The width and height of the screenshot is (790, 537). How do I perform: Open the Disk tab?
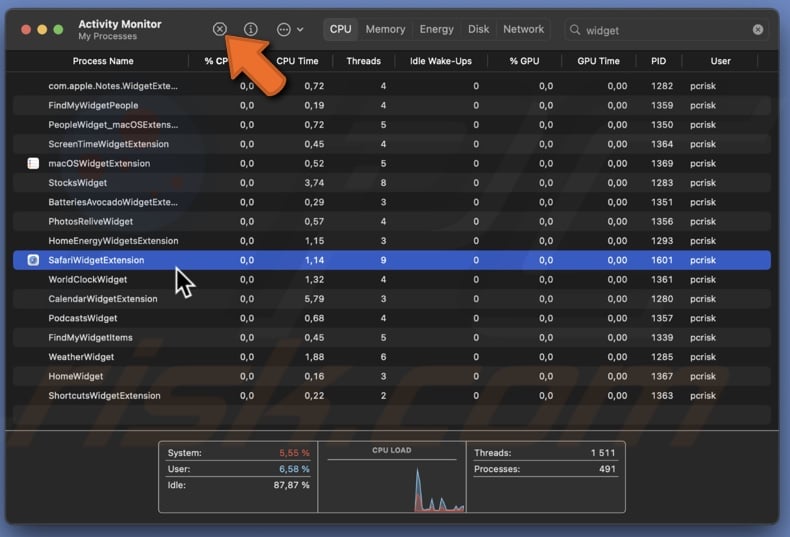click(x=479, y=29)
